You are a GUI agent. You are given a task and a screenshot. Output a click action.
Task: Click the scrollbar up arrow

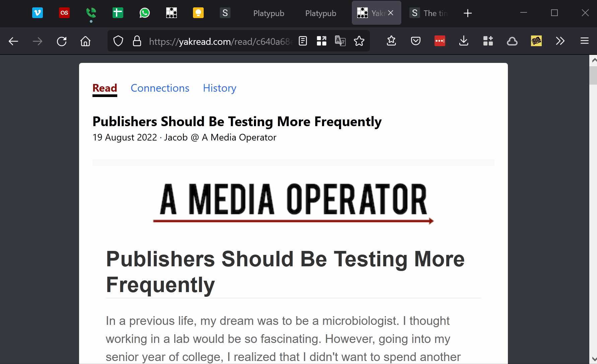[x=593, y=60]
